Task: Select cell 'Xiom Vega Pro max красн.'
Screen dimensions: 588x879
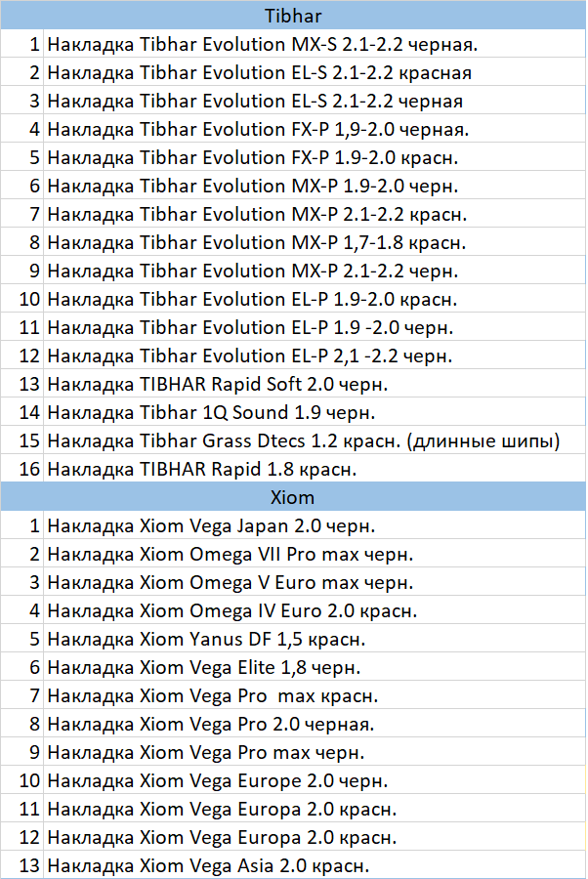Action: tap(315, 695)
